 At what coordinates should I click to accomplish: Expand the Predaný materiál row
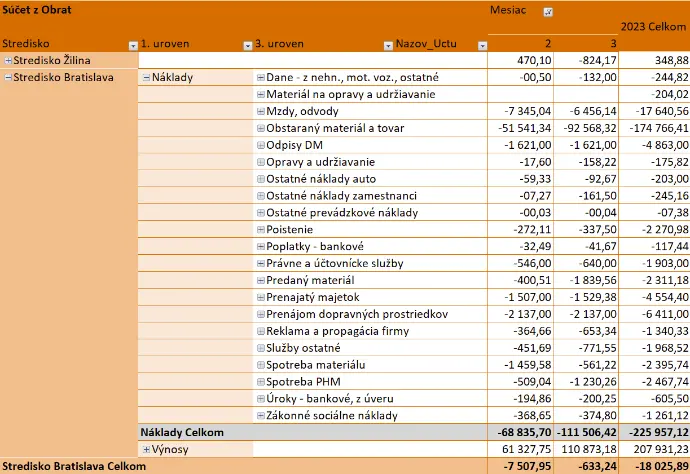click(261, 280)
